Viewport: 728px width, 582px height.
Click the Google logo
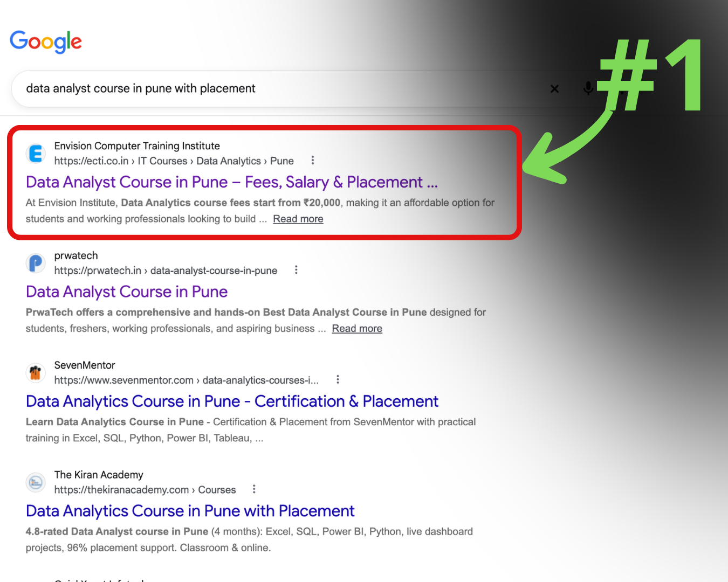(46, 41)
